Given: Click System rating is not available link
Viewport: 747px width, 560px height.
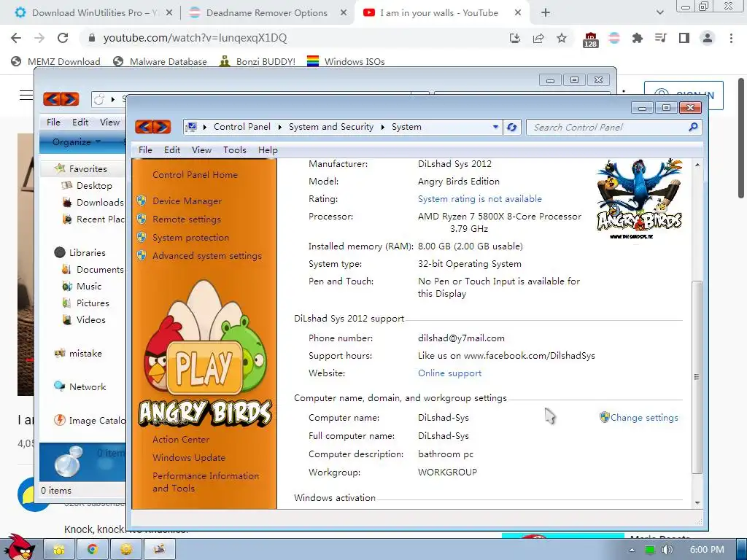Looking at the screenshot, I should 480,198.
